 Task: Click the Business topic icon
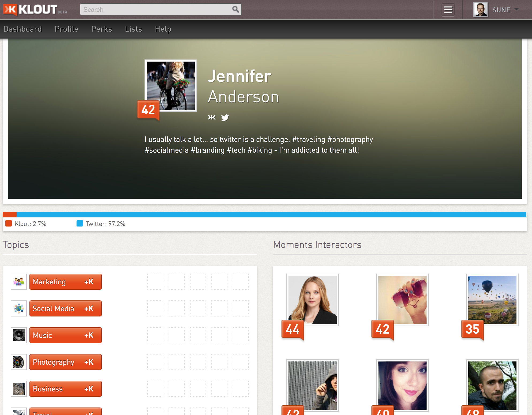click(x=19, y=389)
